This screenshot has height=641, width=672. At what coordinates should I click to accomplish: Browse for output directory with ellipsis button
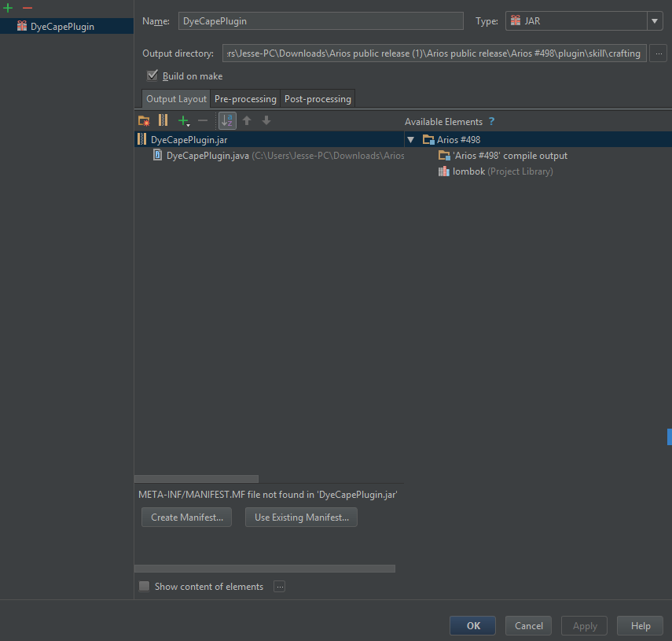659,53
